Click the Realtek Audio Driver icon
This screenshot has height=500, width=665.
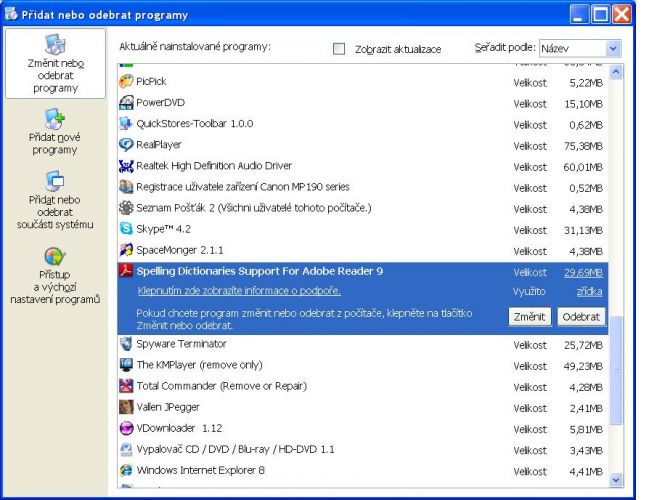pos(126,166)
